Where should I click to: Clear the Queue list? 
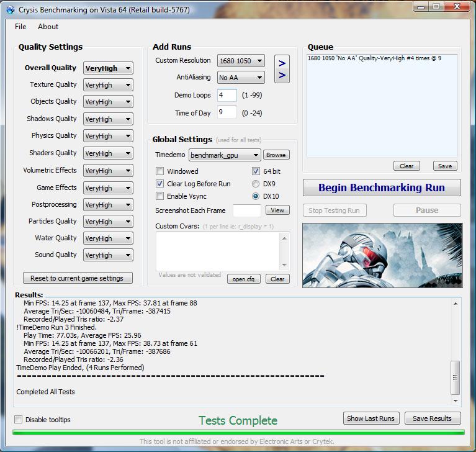point(406,166)
